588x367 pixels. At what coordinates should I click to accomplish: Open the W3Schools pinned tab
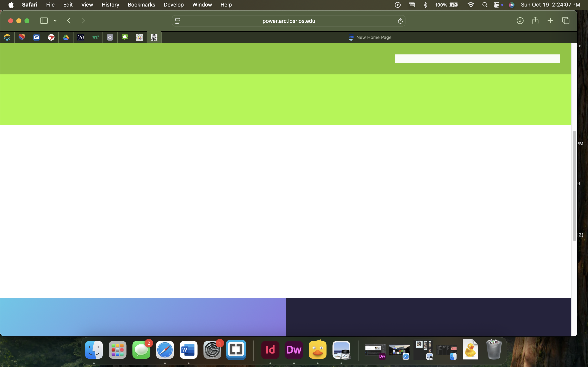tap(95, 37)
